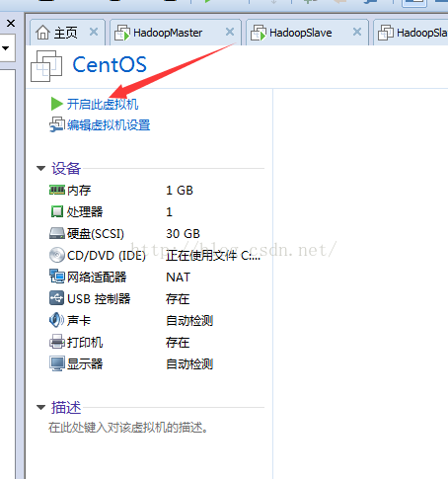Close the left sidebar library panel

[x=11, y=24]
